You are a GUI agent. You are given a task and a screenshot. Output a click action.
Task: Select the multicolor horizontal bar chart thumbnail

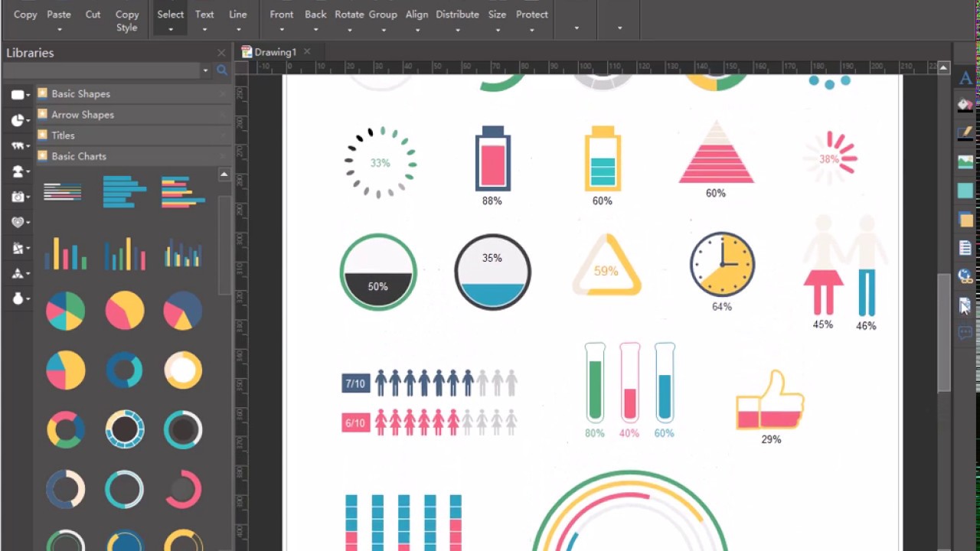(x=183, y=191)
